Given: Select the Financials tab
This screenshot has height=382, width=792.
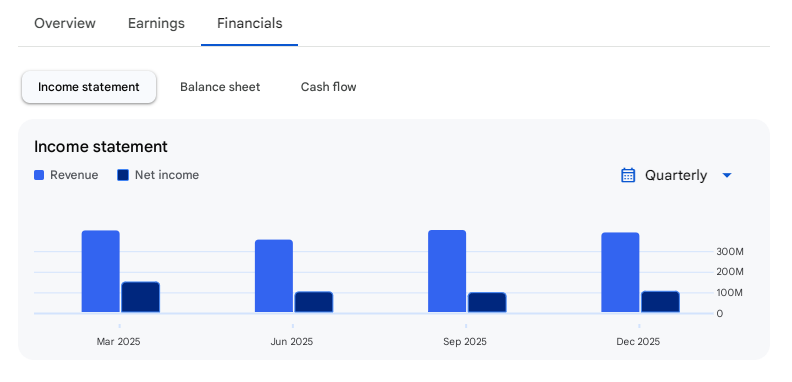Looking at the screenshot, I should (x=250, y=23).
